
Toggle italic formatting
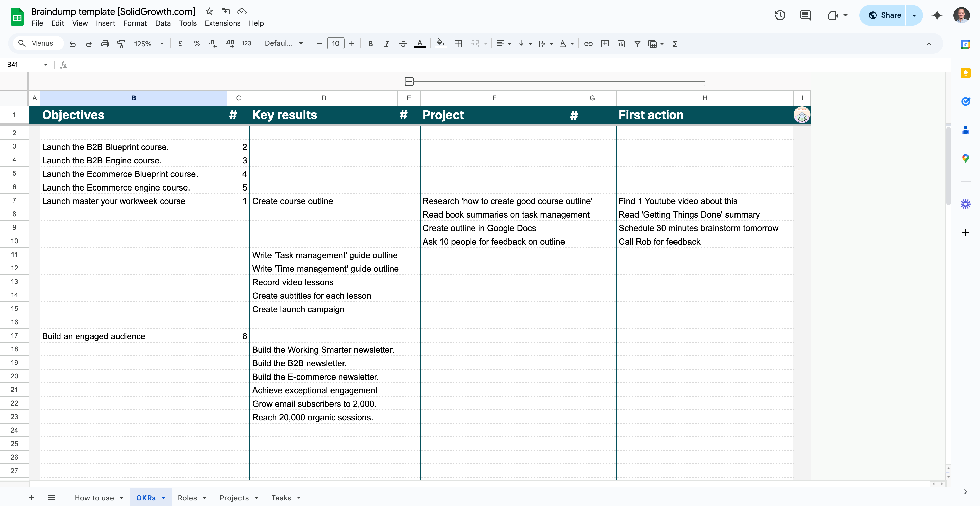[x=386, y=44]
